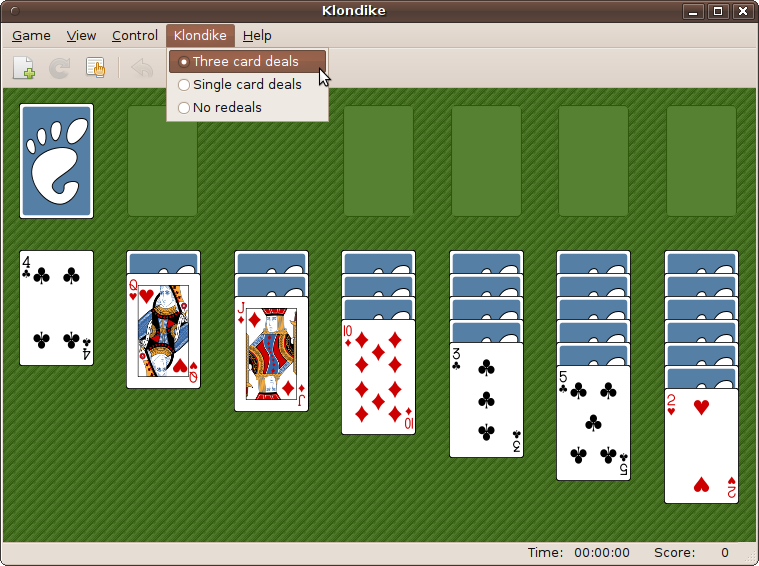759x566 pixels.
Task: Click the Time value in status bar
Action: 602,553
